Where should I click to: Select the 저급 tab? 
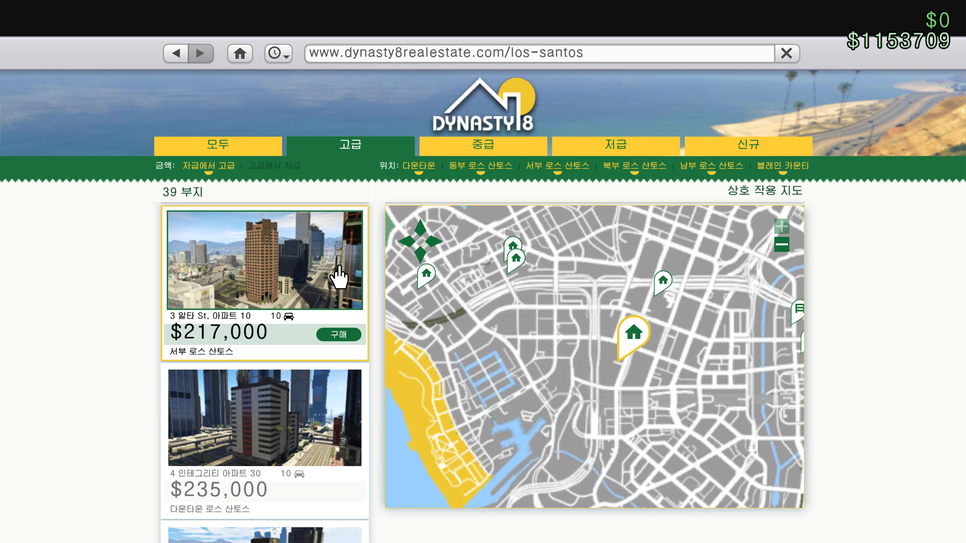click(615, 145)
